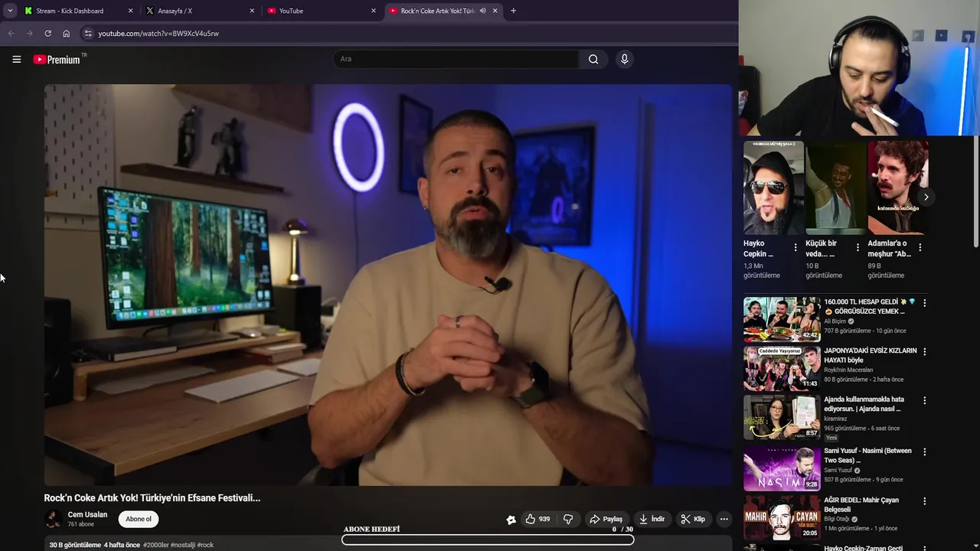
Task: Close the Stream - Kick Dashboard tab
Action: (x=130, y=11)
